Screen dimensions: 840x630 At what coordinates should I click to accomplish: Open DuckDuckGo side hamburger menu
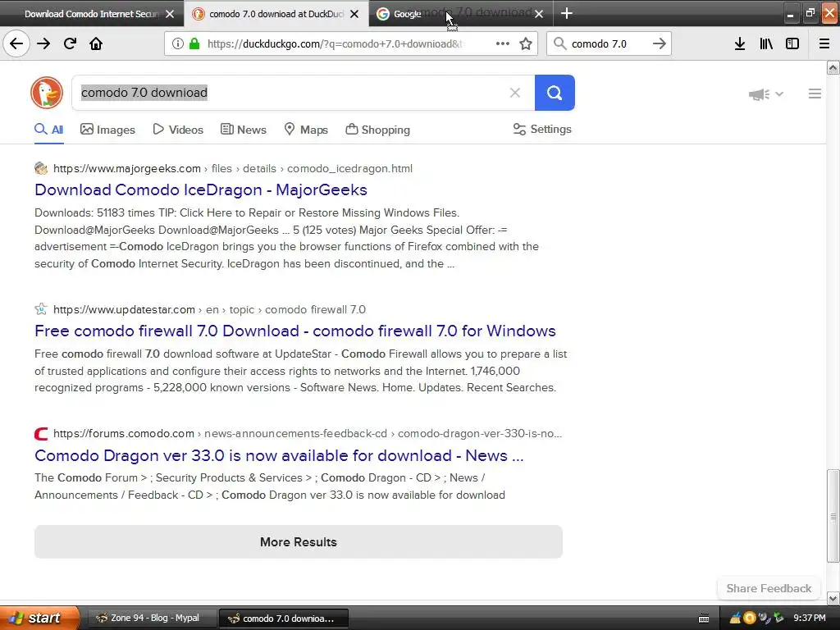(815, 94)
